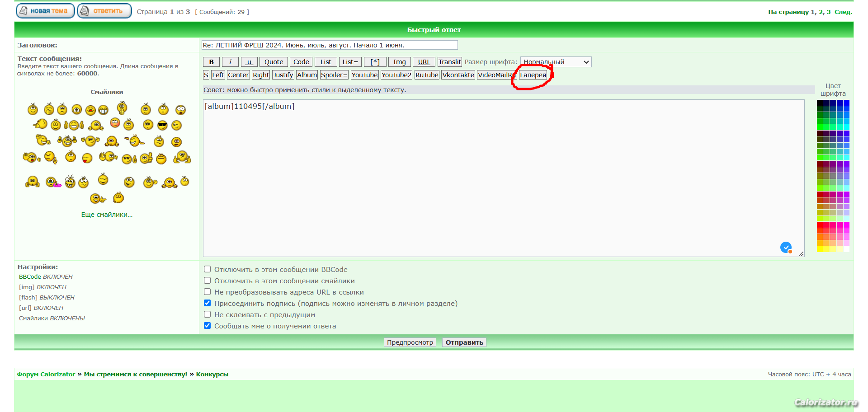Open 'Форум Calorizator' breadcrumb link
Image resolution: width=868 pixels, height=412 pixels.
point(46,374)
